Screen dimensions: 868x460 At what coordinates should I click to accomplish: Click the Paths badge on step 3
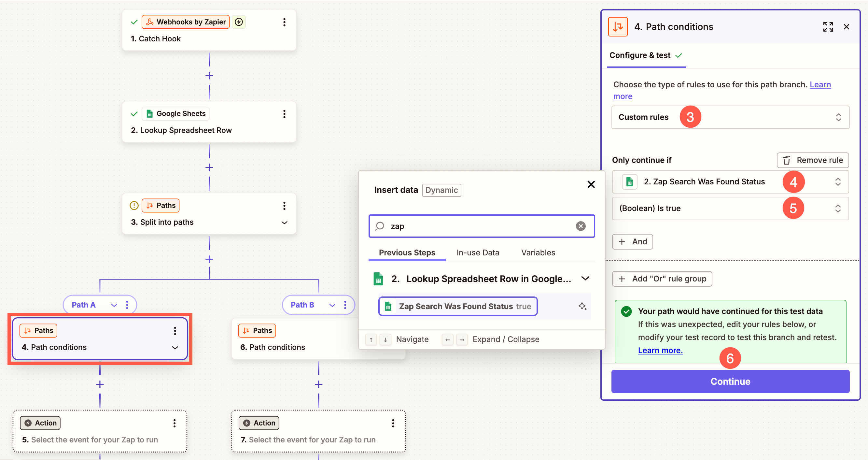click(161, 205)
